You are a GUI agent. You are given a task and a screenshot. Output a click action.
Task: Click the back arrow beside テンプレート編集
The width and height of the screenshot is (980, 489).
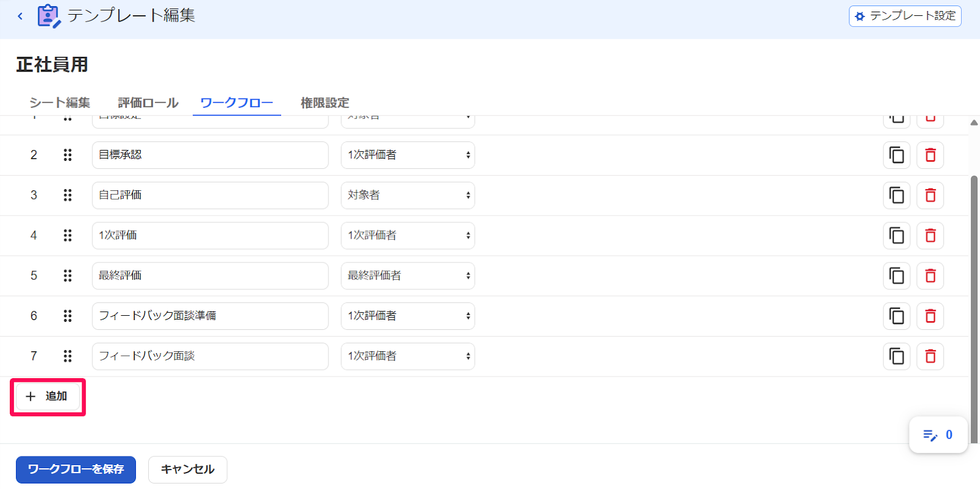click(x=20, y=16)
